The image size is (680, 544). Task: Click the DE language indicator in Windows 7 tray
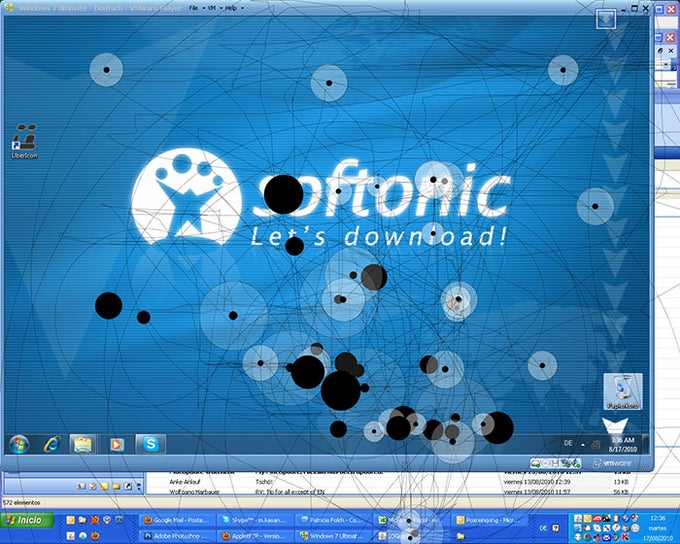click(568, 443)
